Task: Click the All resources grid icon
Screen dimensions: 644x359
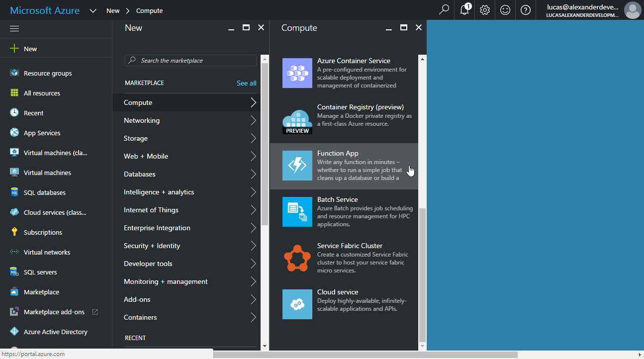Action: click(14, 93)
